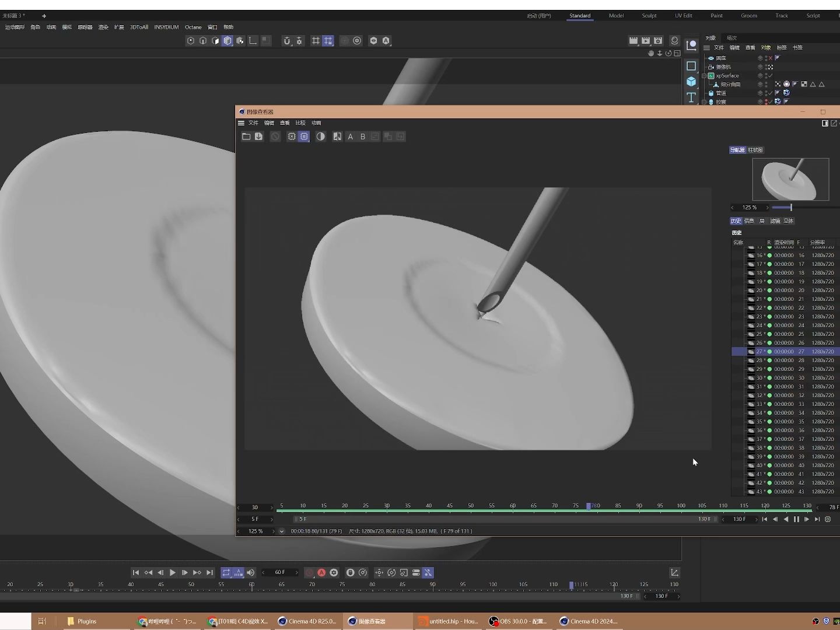Toggle enable checkmark of 管道 object
Image resolution: width=840 pixels, height=630 pixels.
point(771,93)
